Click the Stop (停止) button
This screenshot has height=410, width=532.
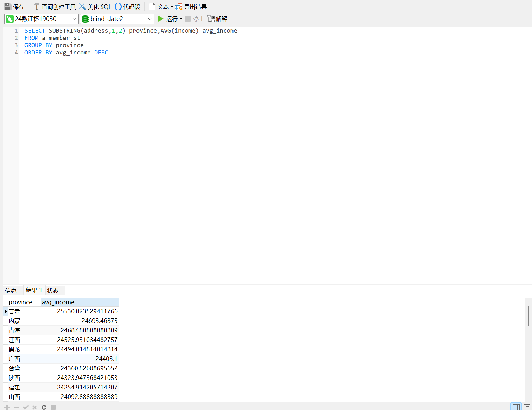click(x=194, y=19)
